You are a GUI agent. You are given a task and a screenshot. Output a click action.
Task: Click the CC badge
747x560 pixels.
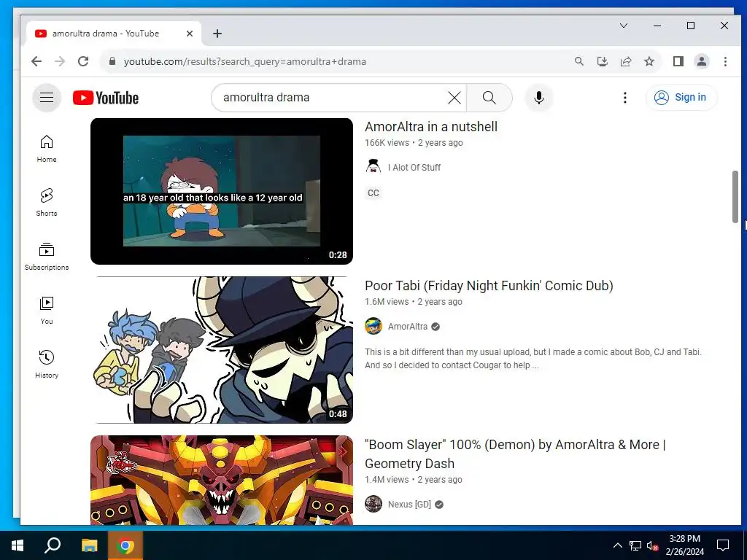[x=373, y=192]
